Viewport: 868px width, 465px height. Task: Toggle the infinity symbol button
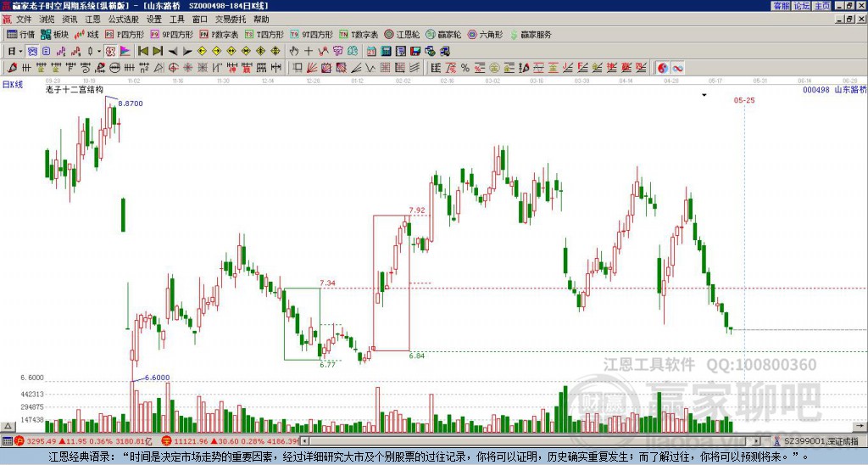click(x=677, y=68)
